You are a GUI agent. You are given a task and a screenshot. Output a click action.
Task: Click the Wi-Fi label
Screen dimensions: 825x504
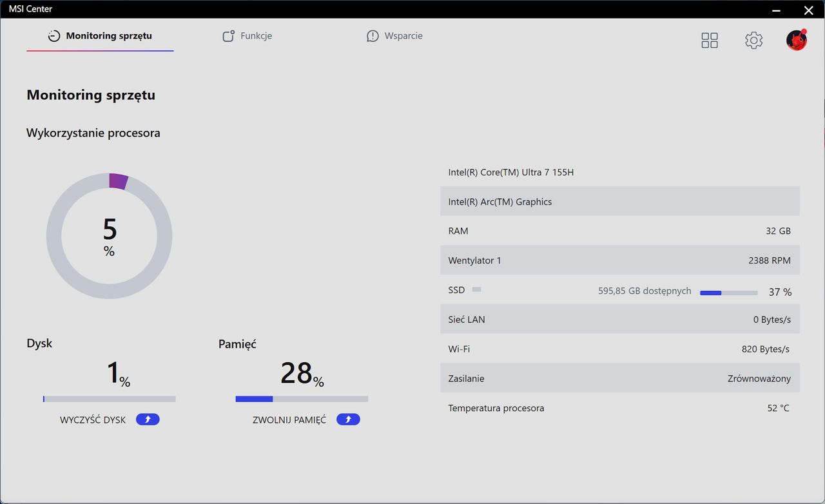(x=459, y=349)
